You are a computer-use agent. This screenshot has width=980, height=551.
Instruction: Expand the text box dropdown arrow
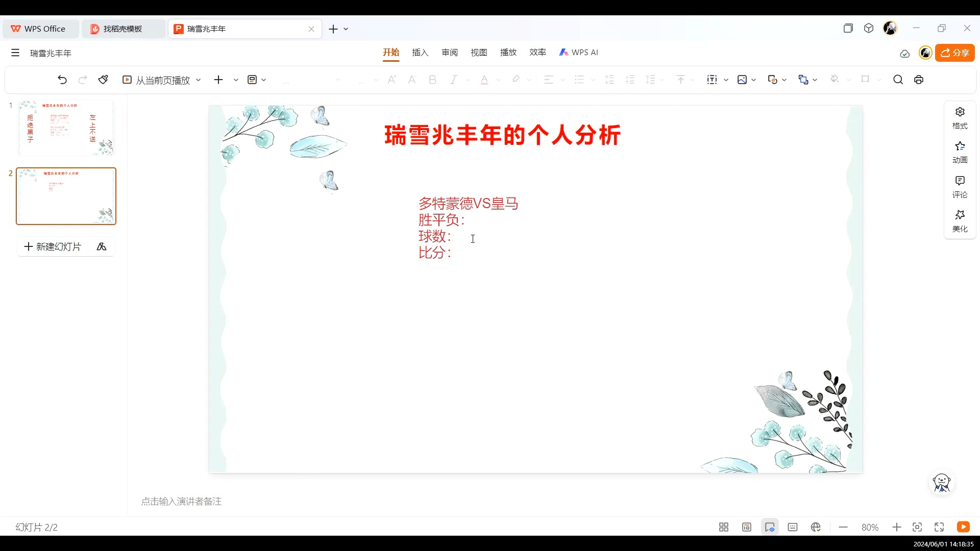click(726, 80)
